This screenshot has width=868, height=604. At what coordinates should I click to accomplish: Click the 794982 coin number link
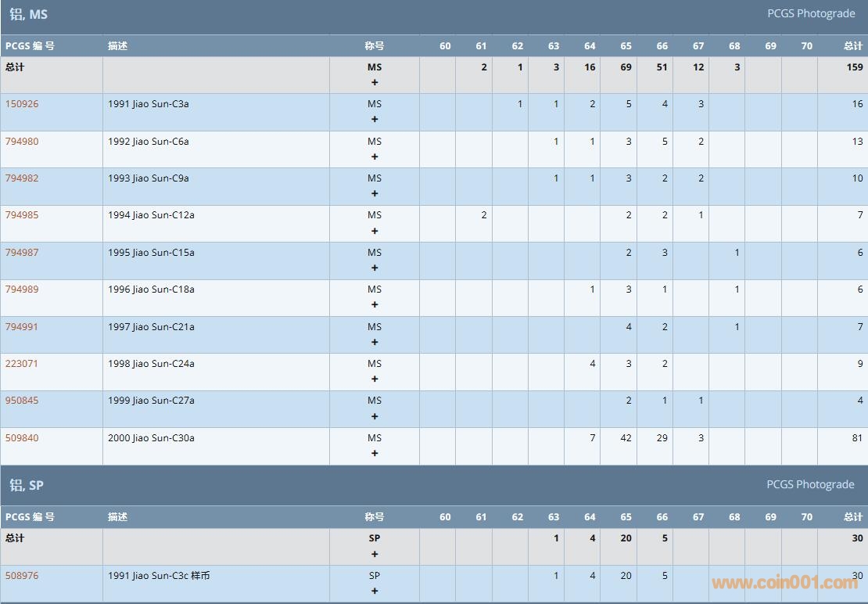point(22,178)
